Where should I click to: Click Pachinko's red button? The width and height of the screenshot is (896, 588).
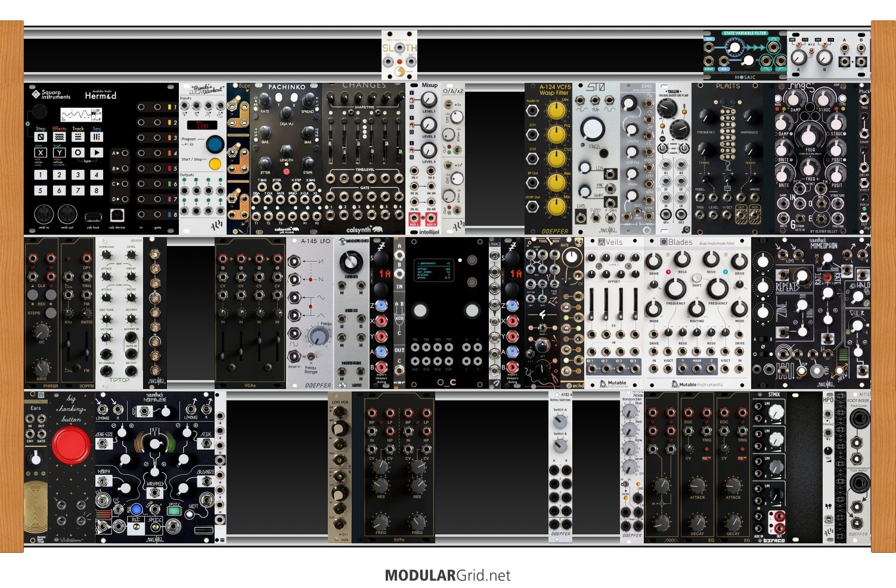pyautogui.click(x=286, y=172)
